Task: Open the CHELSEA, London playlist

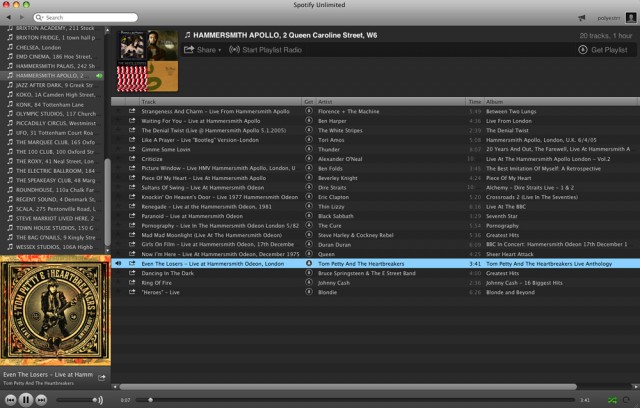Action: [x=52, y=47]
